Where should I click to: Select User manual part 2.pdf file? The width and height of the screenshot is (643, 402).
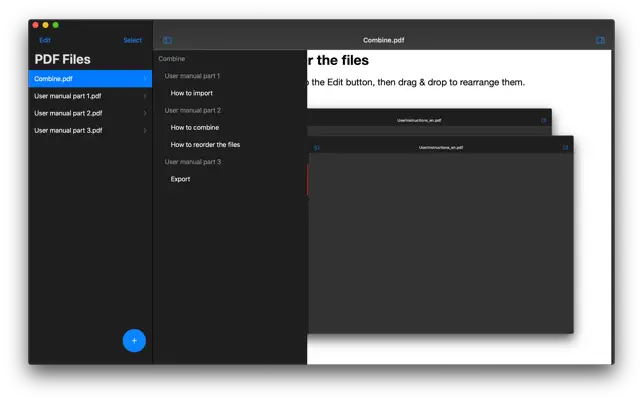[x=90, y=113]
